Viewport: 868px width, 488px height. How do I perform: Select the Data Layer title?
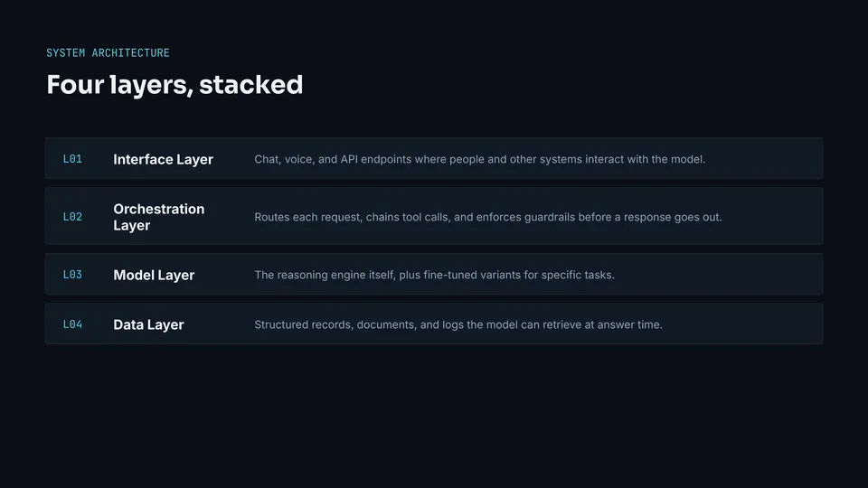(x=148, y=324)
